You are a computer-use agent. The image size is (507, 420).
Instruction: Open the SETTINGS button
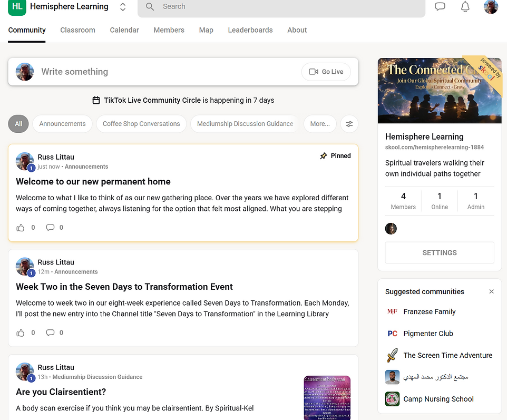[439, 252]
